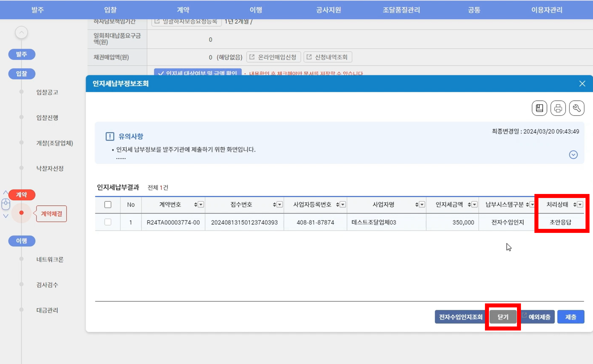
Task: Open the 처리상태 column filter dropdown
Action: (x=580, y=205)
